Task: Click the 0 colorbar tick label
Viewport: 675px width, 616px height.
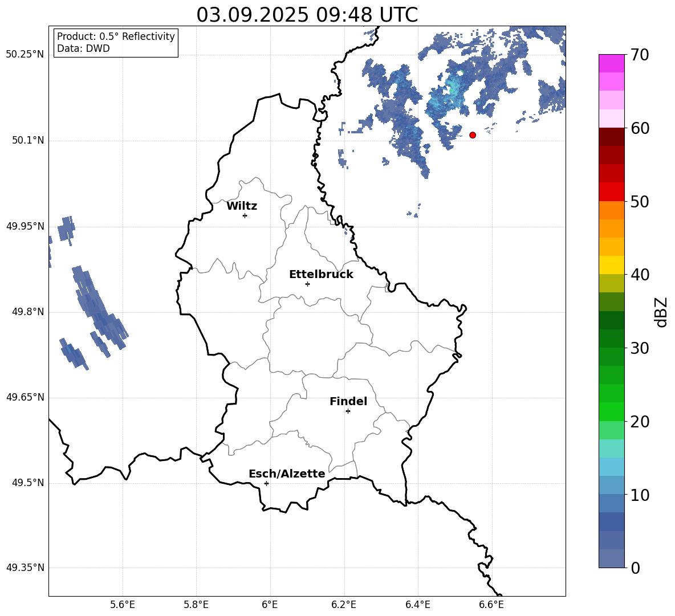Action: pos(635,568)
